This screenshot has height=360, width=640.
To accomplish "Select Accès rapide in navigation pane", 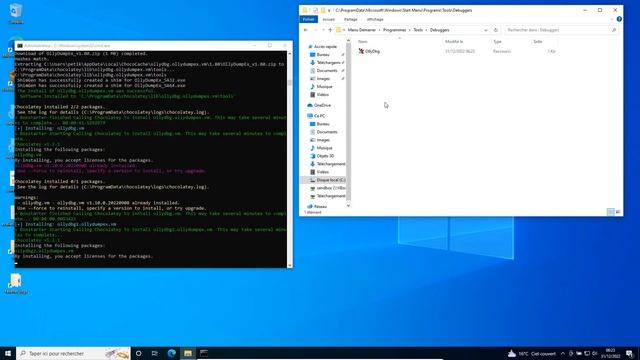I will pos(325,47).
